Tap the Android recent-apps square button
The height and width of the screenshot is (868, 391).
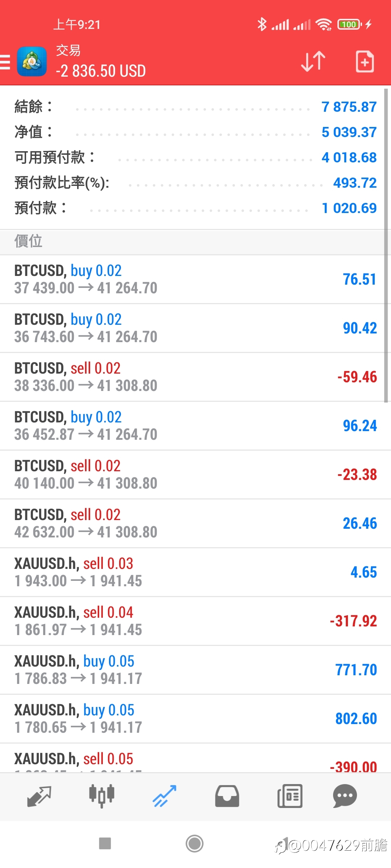pyautogui.click(x=105, y=843)
